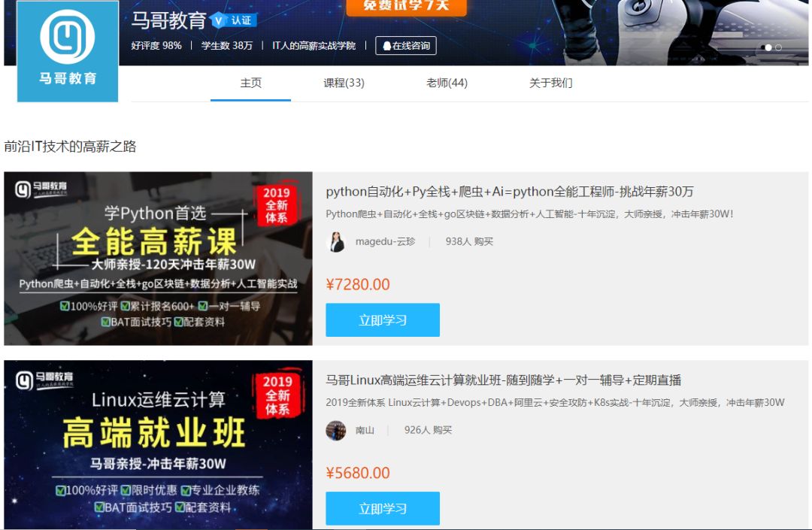Click the Python爬虫+自动化 course description line
Screen dimensions: 812x530
point(529,214)
